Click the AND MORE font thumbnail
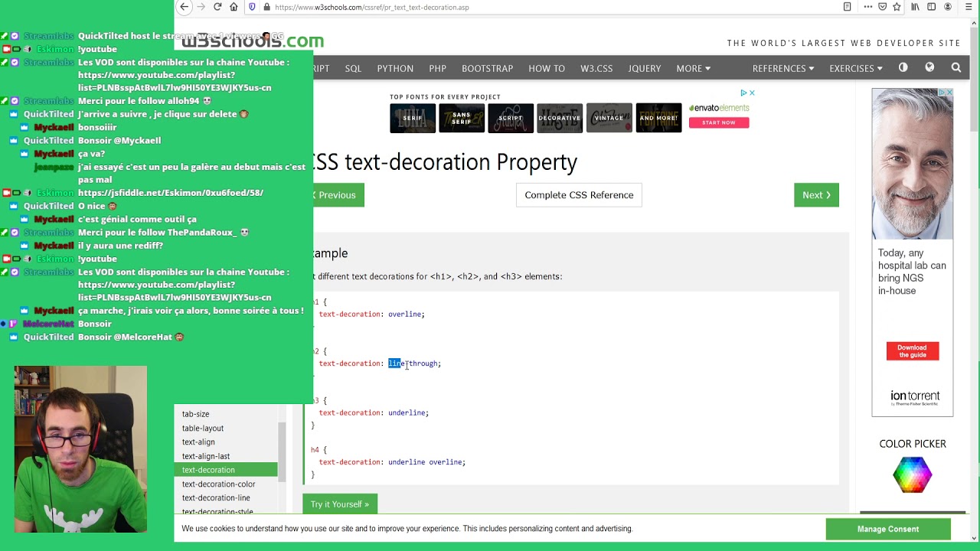 click(658, 118)
